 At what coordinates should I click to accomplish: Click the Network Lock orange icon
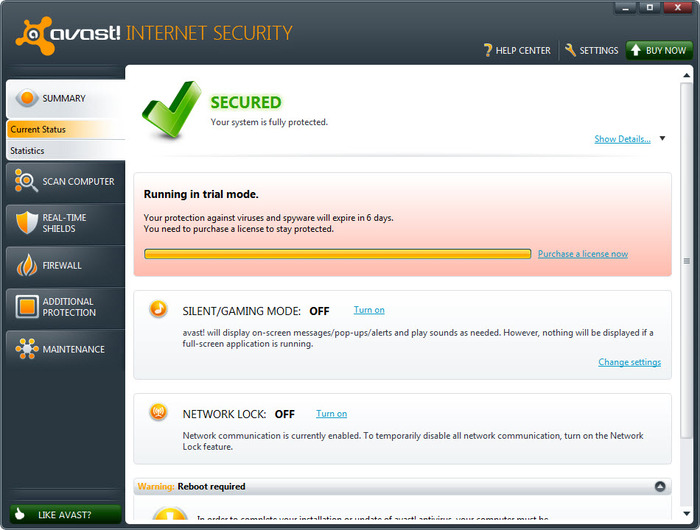pyautogui.click(x=158, y=412)
